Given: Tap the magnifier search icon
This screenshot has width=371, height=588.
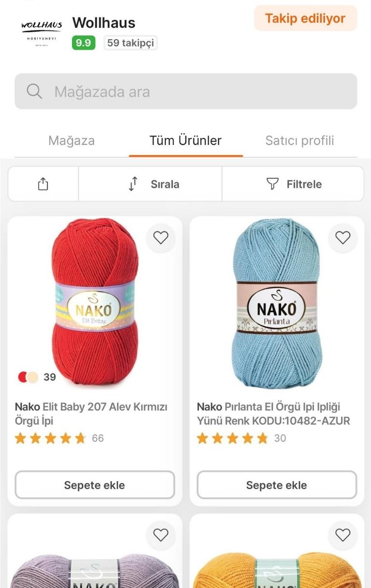Looking at the screenshot, I should coord(34,91).
